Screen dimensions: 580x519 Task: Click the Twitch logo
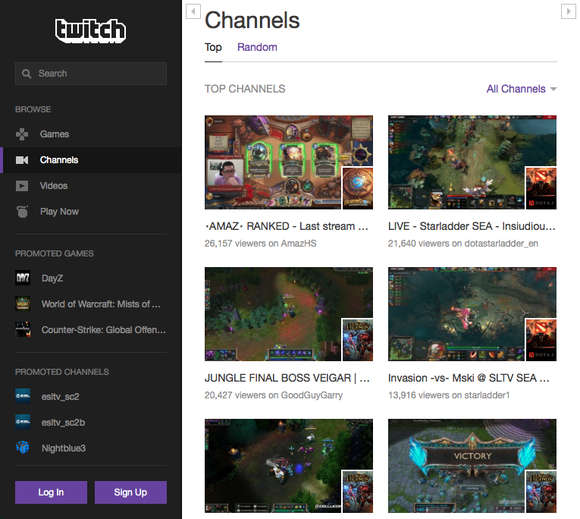91,31
